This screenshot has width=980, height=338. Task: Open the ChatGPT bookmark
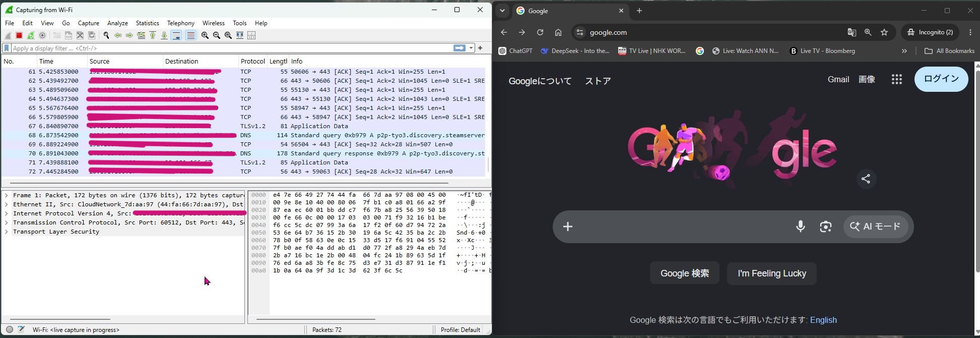pos(515,51)
